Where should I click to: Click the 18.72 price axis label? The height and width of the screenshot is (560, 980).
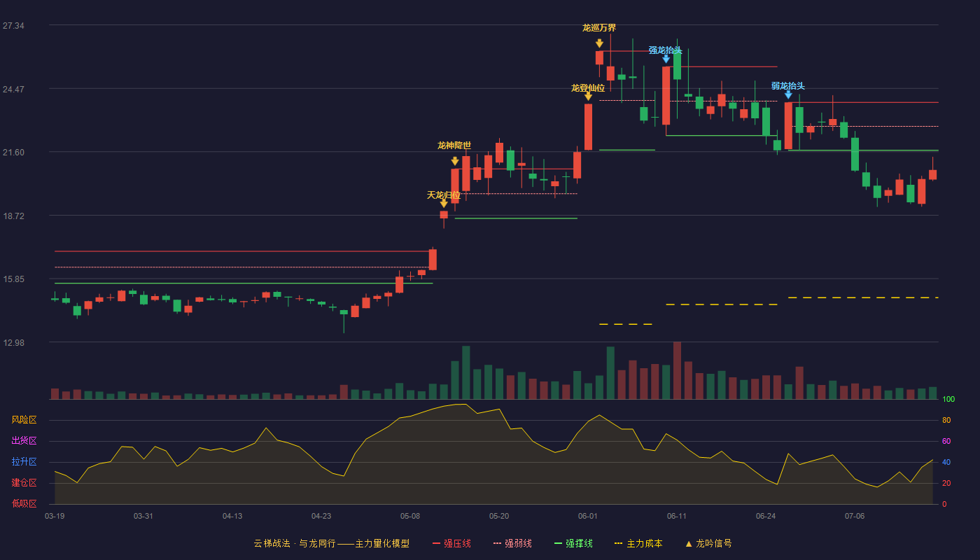[13, 216]
